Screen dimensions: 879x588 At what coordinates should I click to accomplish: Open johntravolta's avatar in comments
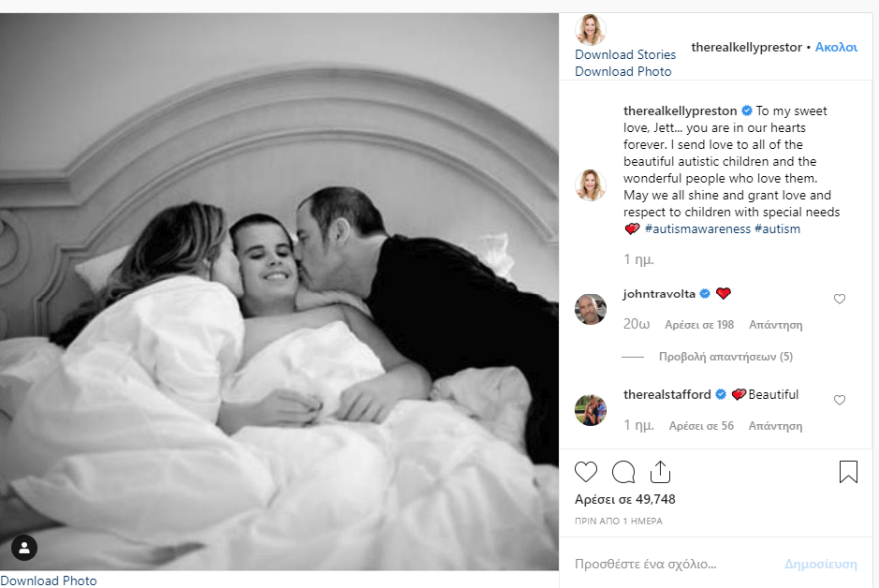[x=591, y=308]
